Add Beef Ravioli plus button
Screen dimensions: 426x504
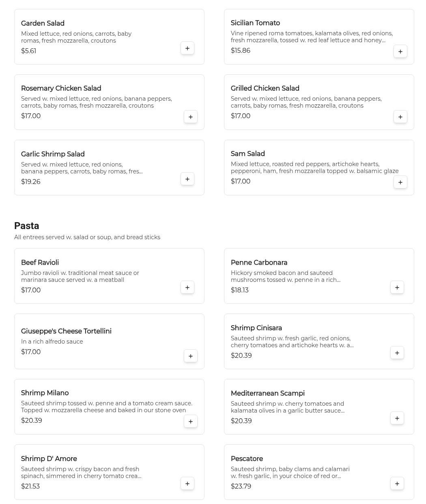click(187, 288)
